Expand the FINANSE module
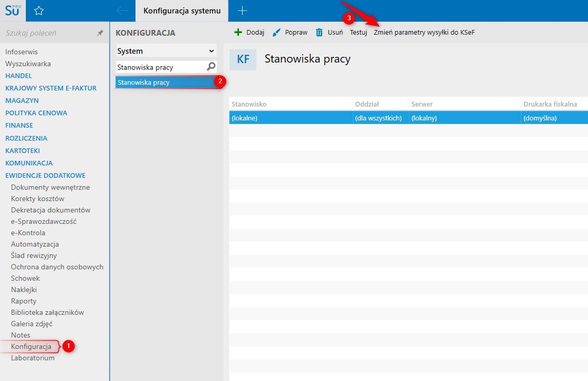The image size is (588, 381). (19, 125)
